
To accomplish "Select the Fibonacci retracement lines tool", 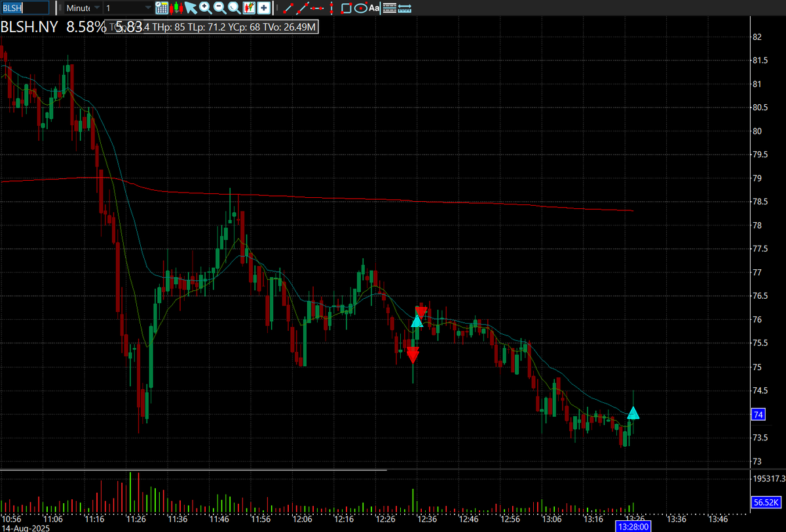I will coord(389,8).
